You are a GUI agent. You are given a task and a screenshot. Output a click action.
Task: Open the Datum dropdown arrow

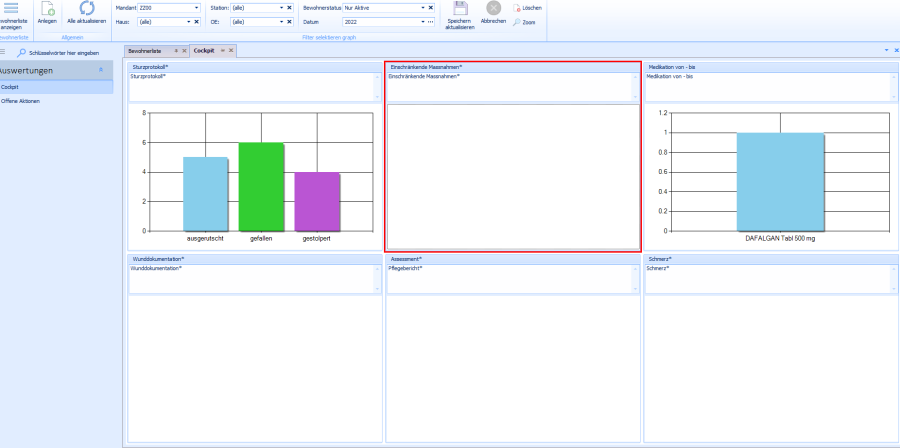(x=423, y=22)
